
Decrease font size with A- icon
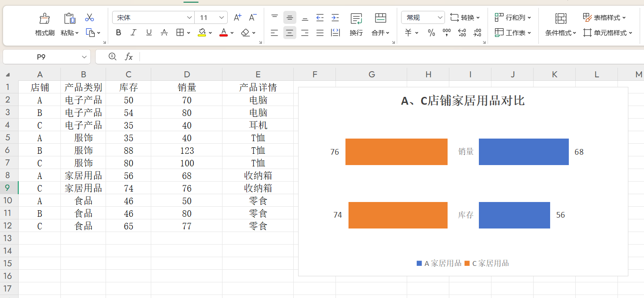pos(252,17)
